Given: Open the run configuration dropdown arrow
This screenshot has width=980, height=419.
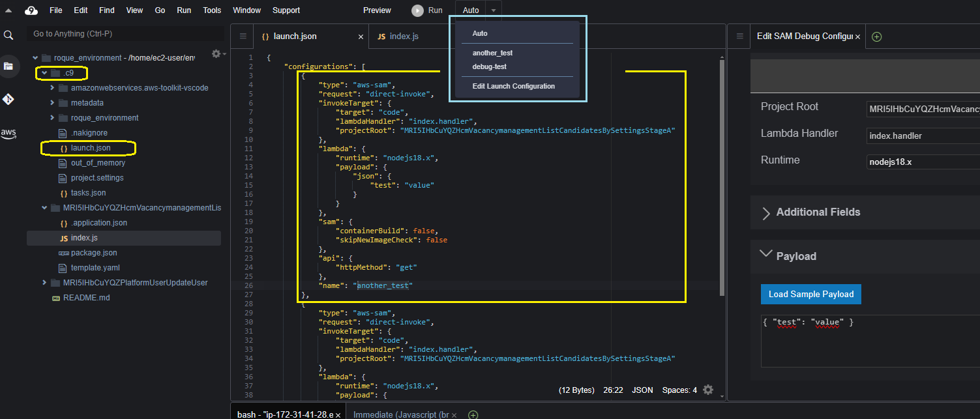Looking at the screenshot, I should click(x=494, y=10).
